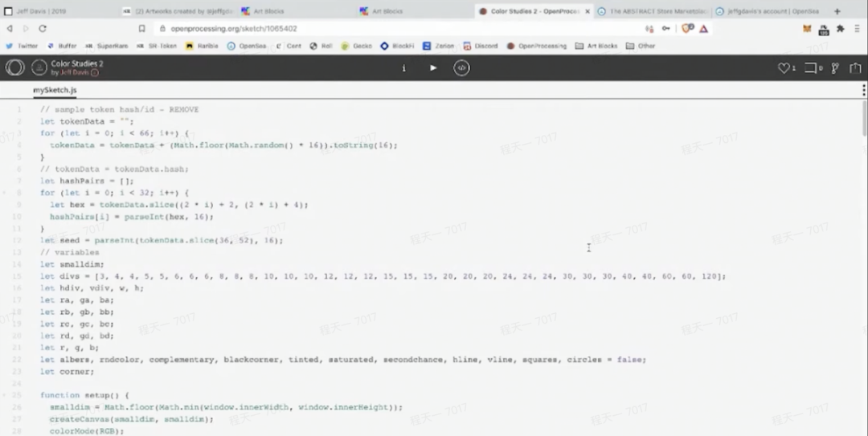This screenshot has height=436, width=868.
Task: Open the sketch info icon
Action: (403, 68)
